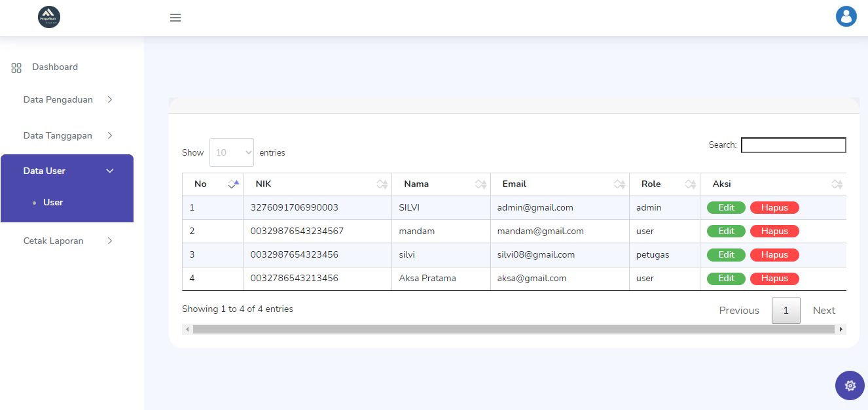Edit the SILVI admin row

[726, 208]
